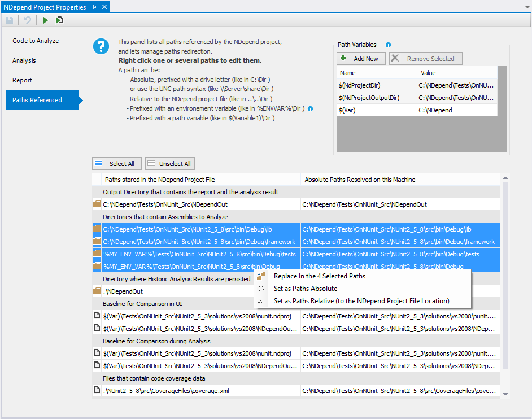Viewport: 532px width, 419px height.
Task: Select the $(Var) variable name
Action: point(347,110)
